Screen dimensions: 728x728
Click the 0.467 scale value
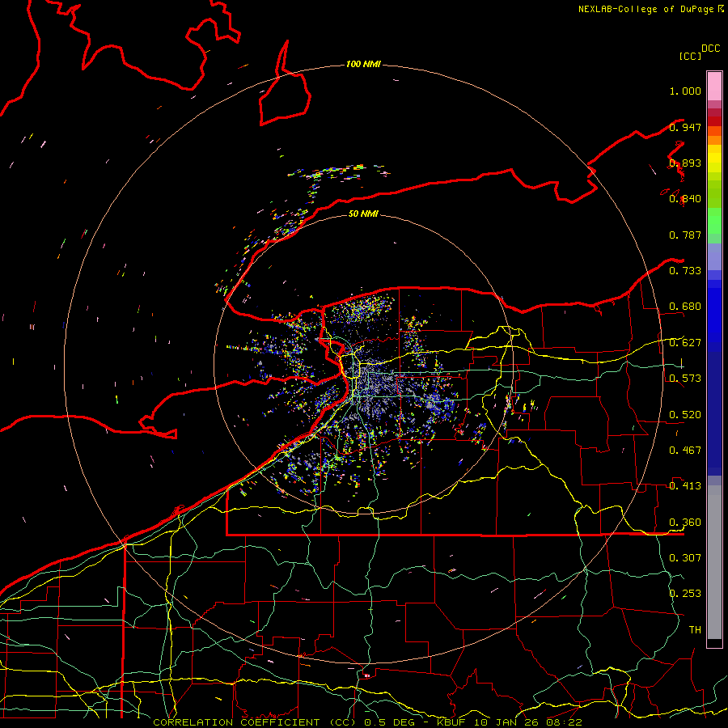coord(685,451)
